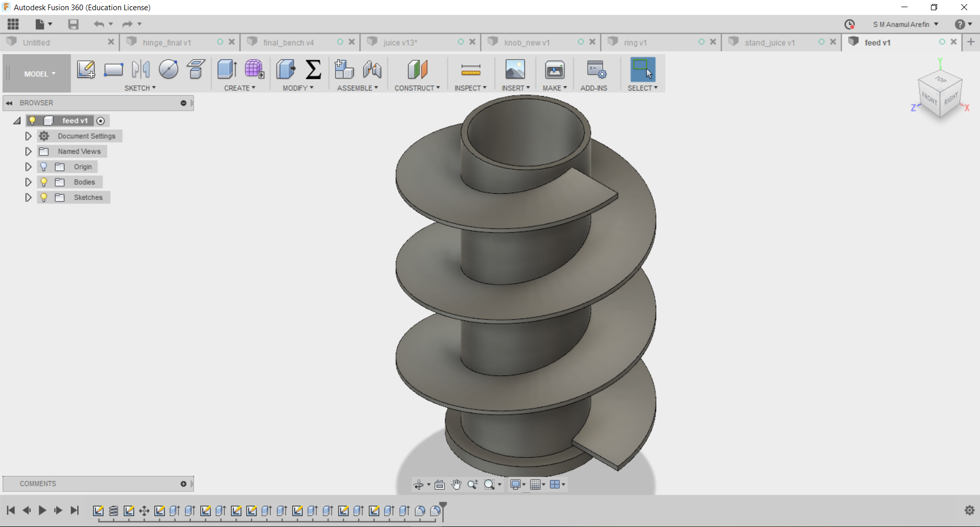Open the MODEL workspace dropdown
This screenshot has width=980, height=527.
[39, 74]
